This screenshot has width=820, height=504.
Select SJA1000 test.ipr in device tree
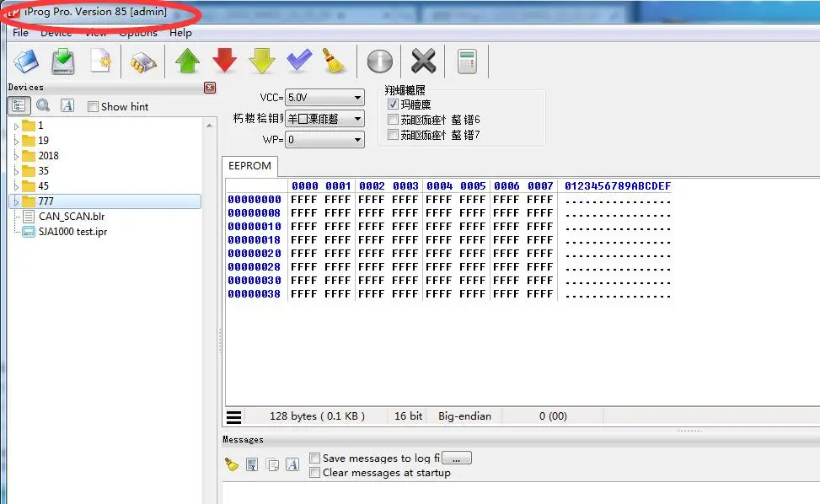coord(72,232)
